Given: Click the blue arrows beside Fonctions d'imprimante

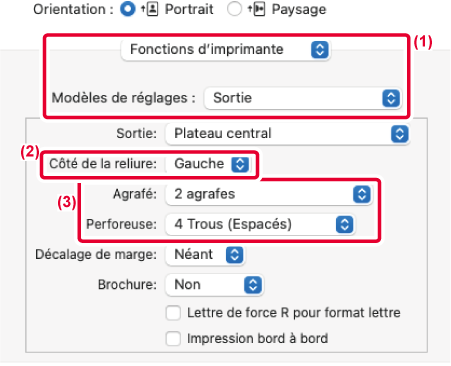Looking at the screenshot, I should click(320, 50).
